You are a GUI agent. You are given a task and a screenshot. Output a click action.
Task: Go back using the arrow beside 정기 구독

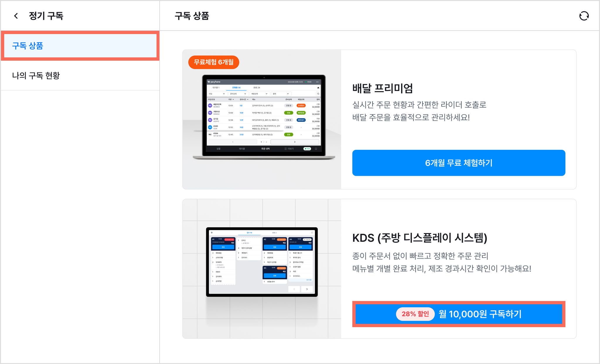[16, 16]
